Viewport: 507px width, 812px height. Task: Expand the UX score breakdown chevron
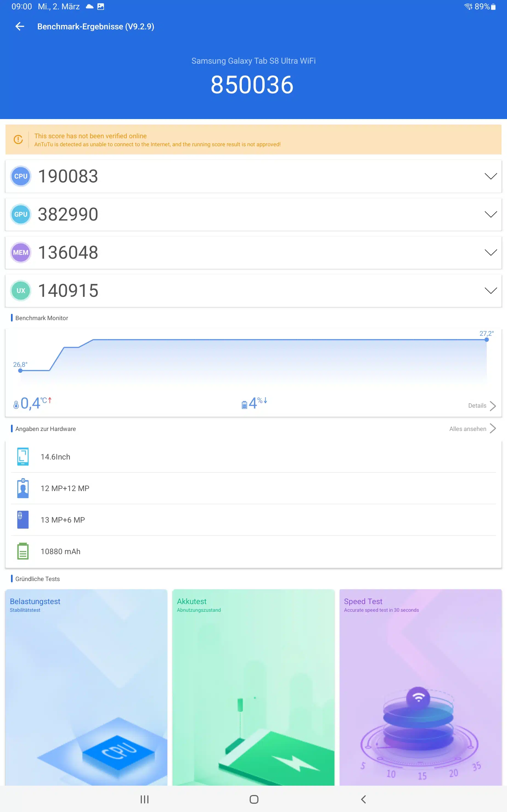coord(491,291)
